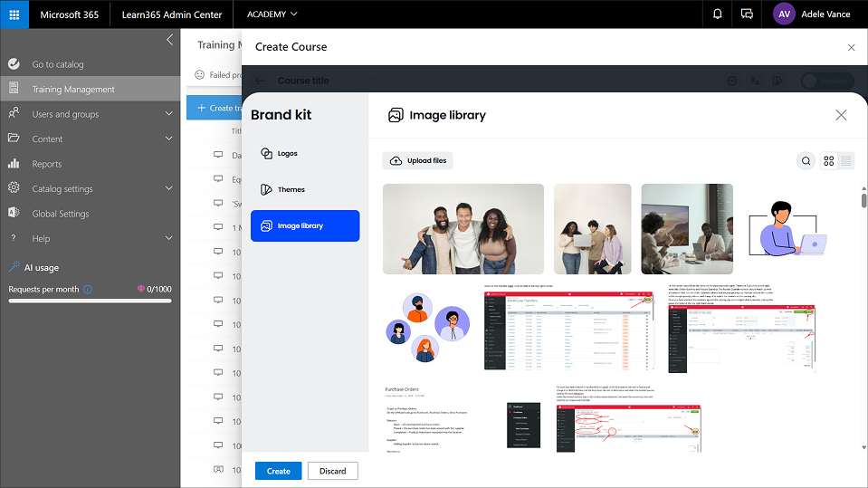Open the feedback chat icon
Screen dimensions: 868x488
pyautogui.click(x=747, y=14)
